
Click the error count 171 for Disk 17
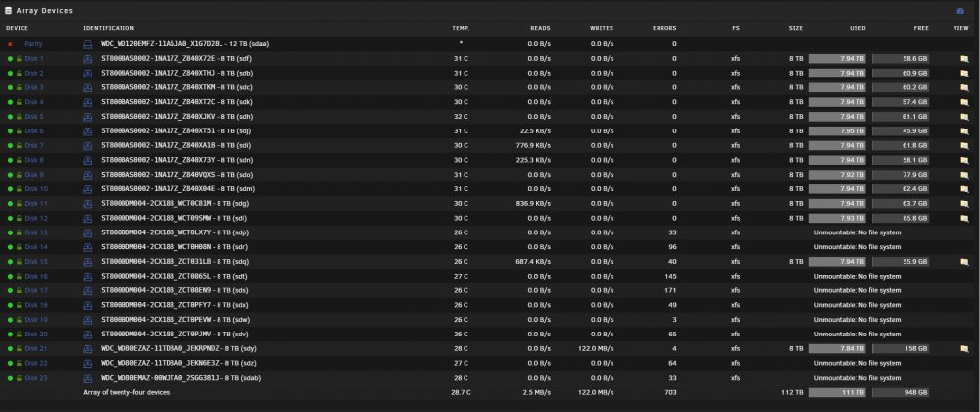coord(670,290)
